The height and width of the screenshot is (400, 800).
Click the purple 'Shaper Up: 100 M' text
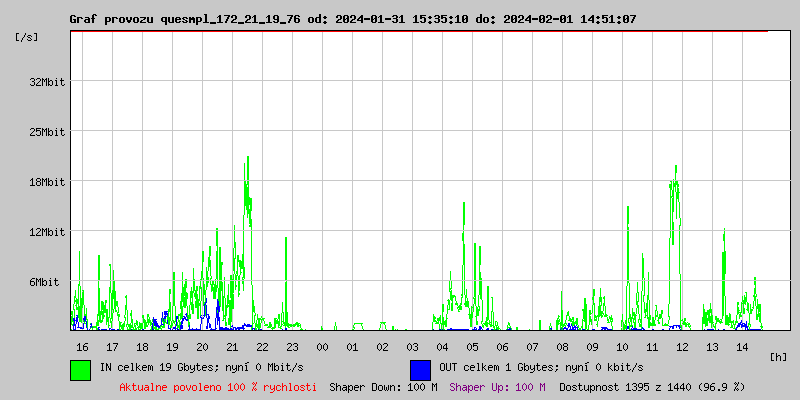click(497, 386)
